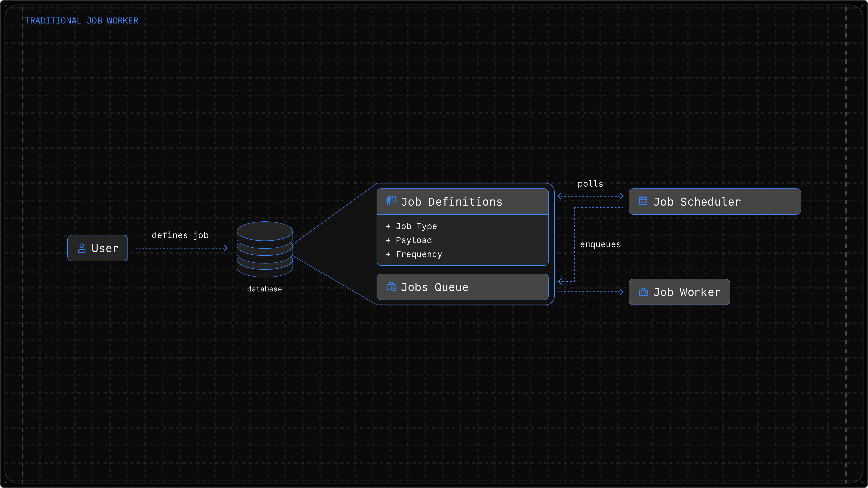The width and height of the screenshot is (868, 488).
Task: Click the plus beside Job Type
Action: (388, 226)
